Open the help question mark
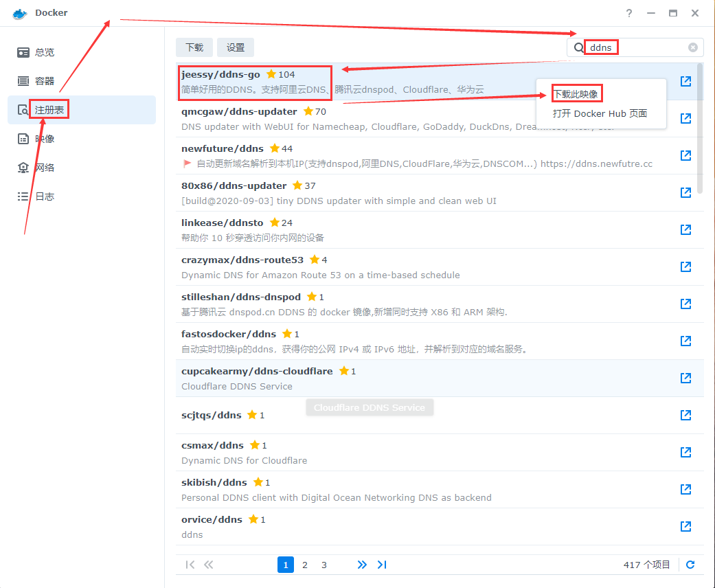 [x=629, y=13]
